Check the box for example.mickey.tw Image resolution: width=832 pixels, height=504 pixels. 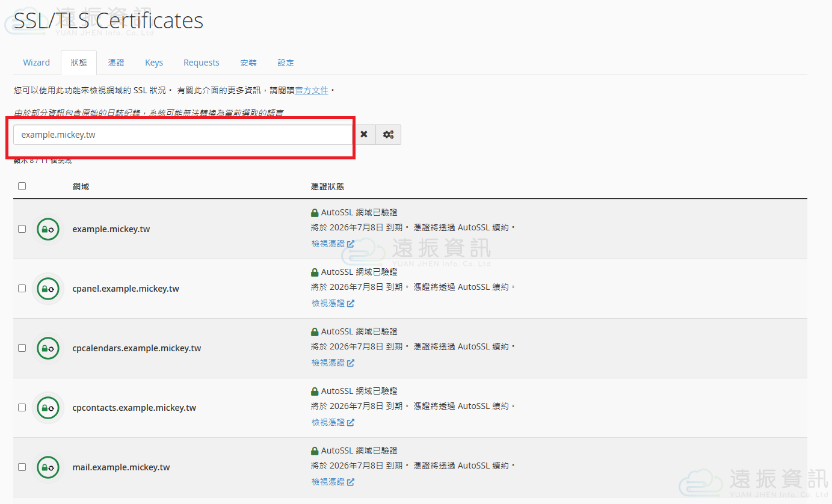[x=22, y=229]
